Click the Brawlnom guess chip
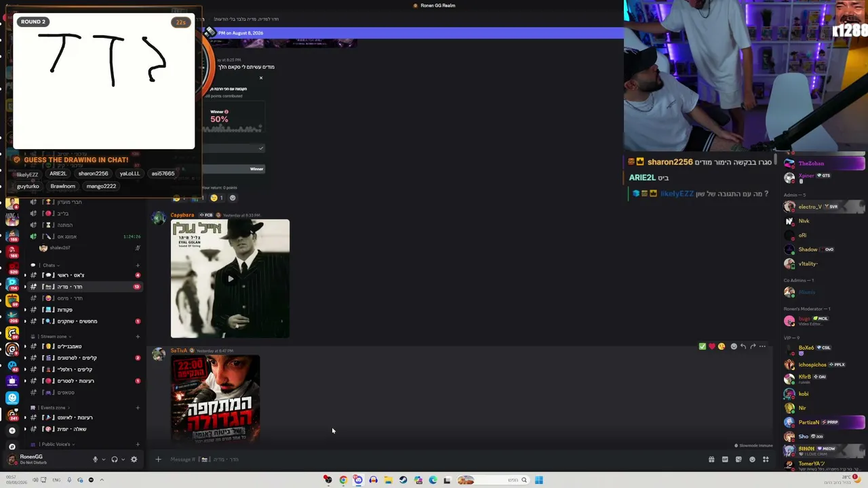The width and height of the screenshot is (868, 488). coord(62,186)
